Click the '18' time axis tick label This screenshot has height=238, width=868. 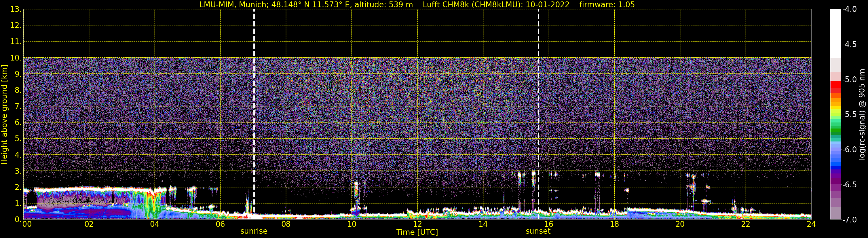pos(615,224)
